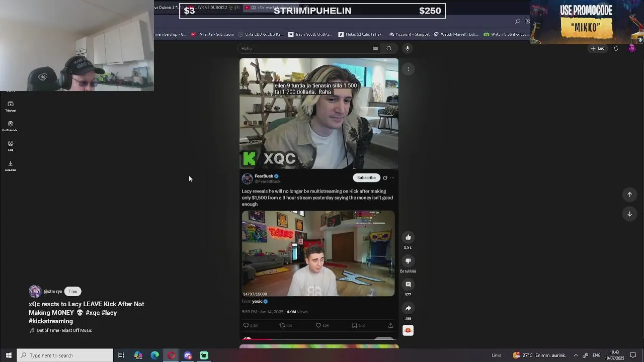Share the short via Jaa arrow
This screenshot has height=362, width=644.
click(x=408, y=308)
